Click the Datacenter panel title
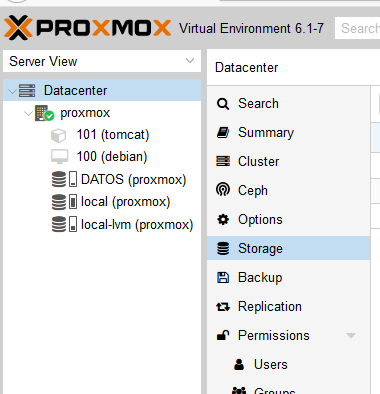Screen dimensions: 380x394 click(x=246, y=67)
